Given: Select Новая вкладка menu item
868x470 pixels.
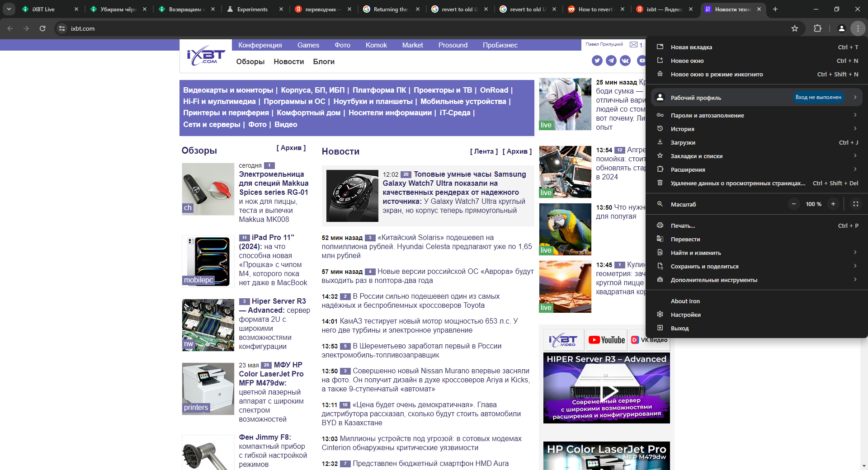Looking at the screenshot, I should click(756, 47).
